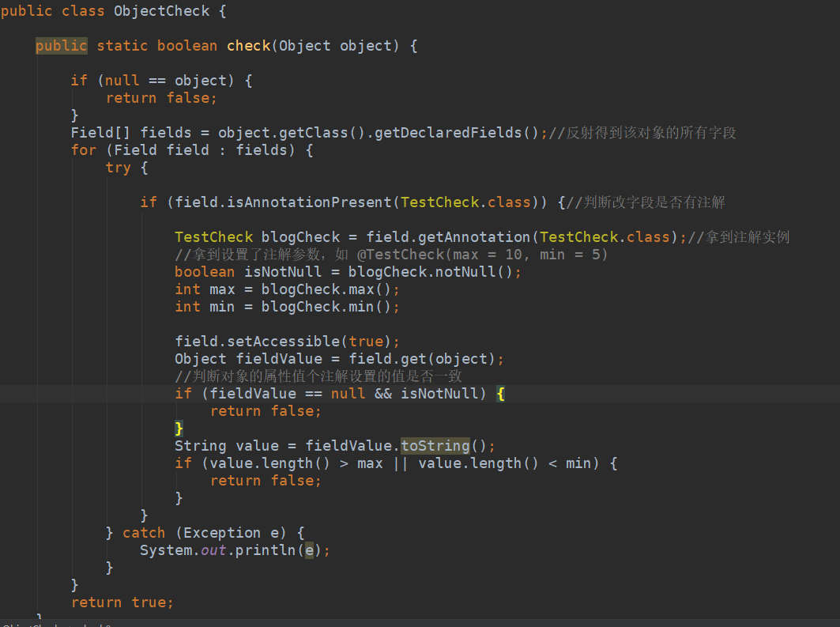The height and width of the screenshot is (627, 840).
Task: Click the blogCheck.min() call
Action: tap(326, 307)
